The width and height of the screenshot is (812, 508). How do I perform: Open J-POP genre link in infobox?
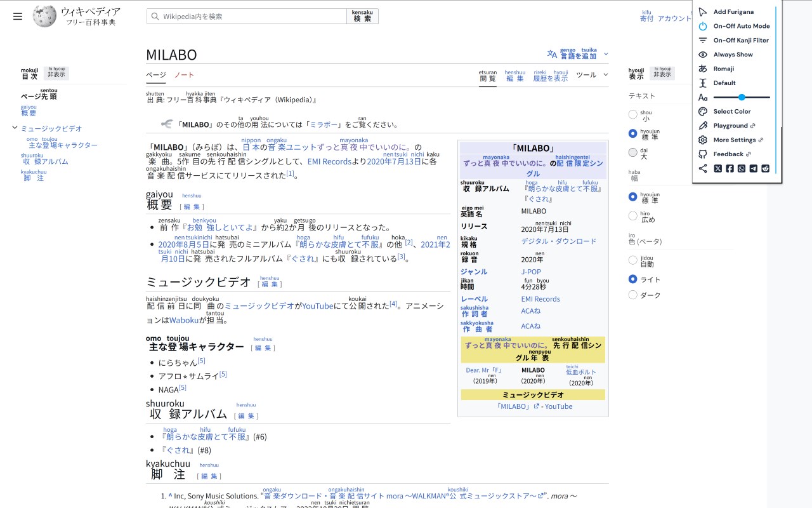pos(531,272)
